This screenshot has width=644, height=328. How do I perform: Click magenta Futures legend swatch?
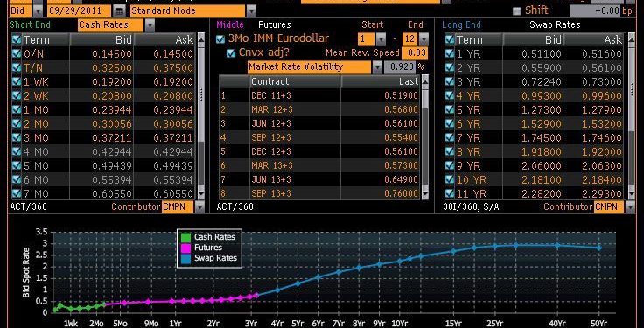tap(186, 248)
